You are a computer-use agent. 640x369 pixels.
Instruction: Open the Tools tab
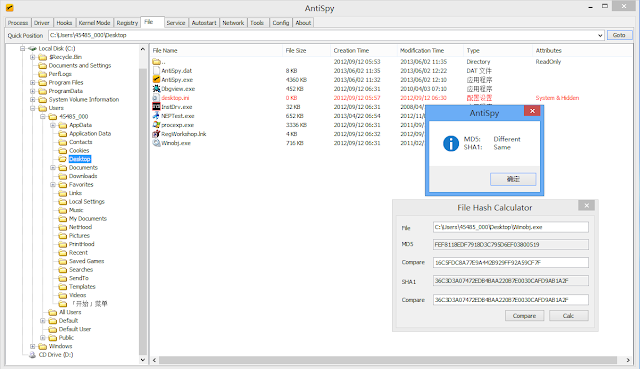pos(257,23)
